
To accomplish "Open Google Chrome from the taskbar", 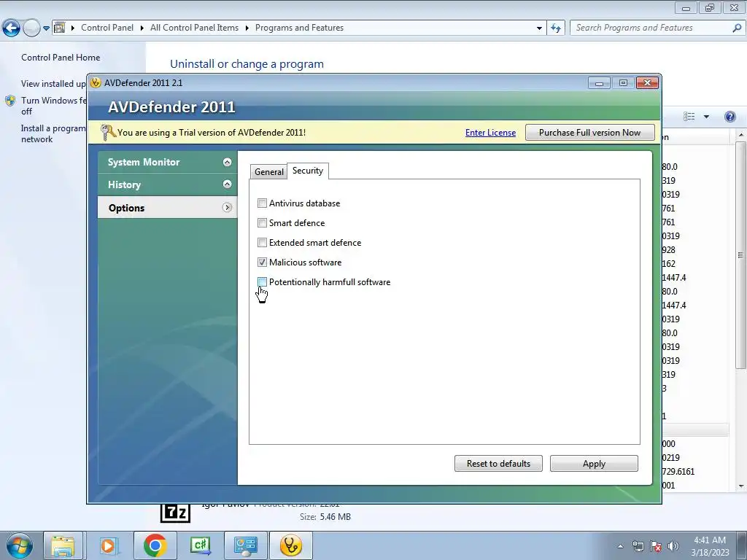I will pos(155,545).
